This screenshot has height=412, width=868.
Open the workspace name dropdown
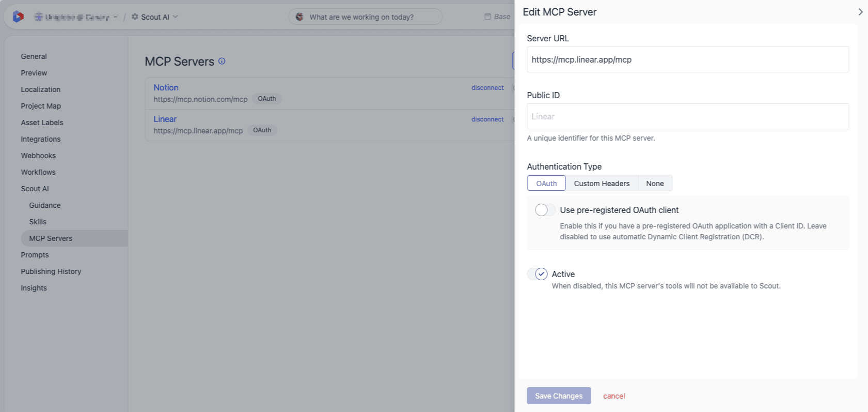76,17
